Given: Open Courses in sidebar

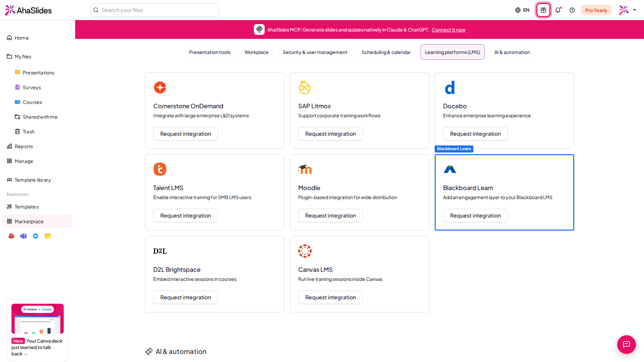Looking at the screenshot, I should point(38,102).
